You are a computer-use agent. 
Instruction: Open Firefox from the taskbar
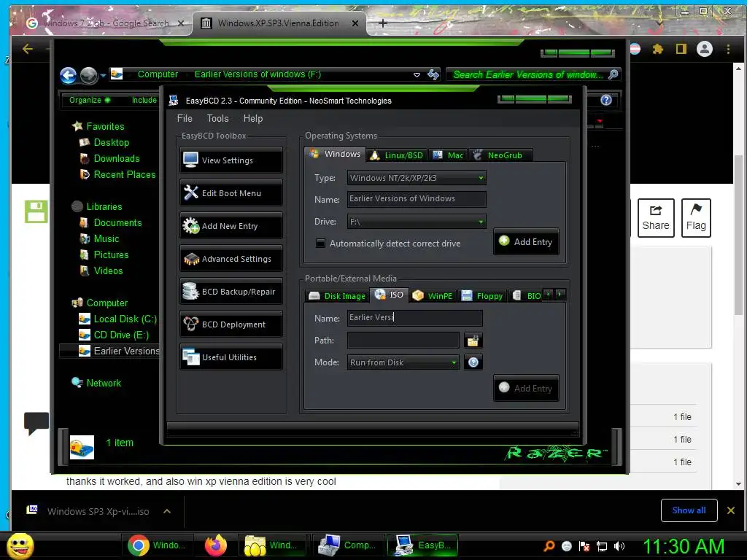point(216,545)
